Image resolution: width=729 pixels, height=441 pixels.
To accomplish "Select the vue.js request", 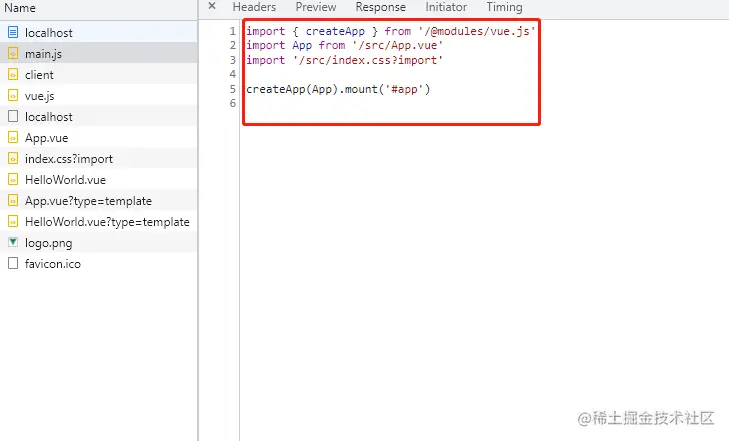I will pyautogui.click(x=99, y=95).
